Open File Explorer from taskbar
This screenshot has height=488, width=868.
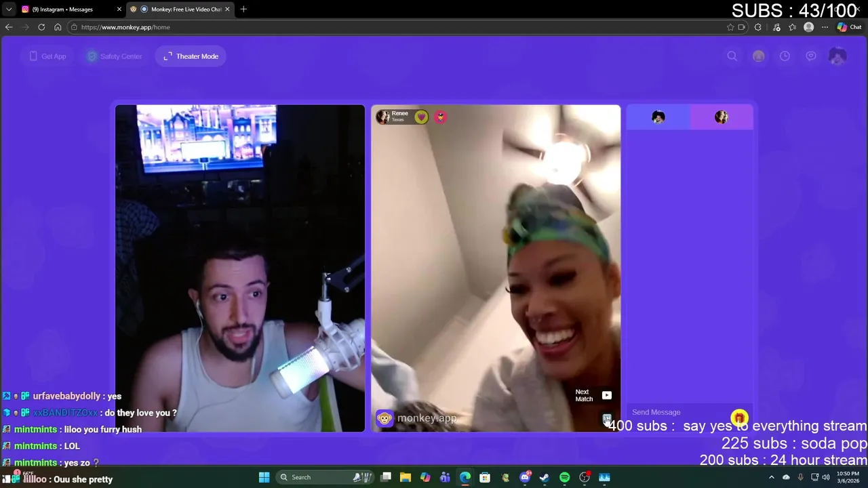(406, 477)
